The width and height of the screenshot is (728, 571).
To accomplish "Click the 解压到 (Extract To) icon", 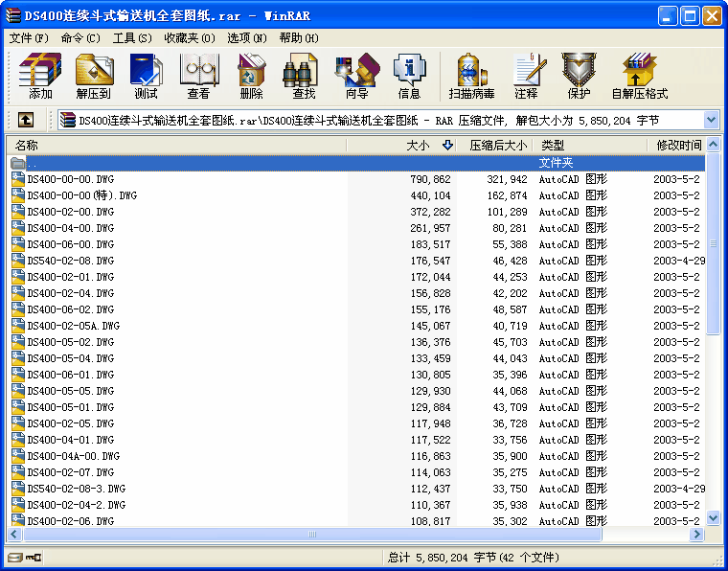I will 94,77.
